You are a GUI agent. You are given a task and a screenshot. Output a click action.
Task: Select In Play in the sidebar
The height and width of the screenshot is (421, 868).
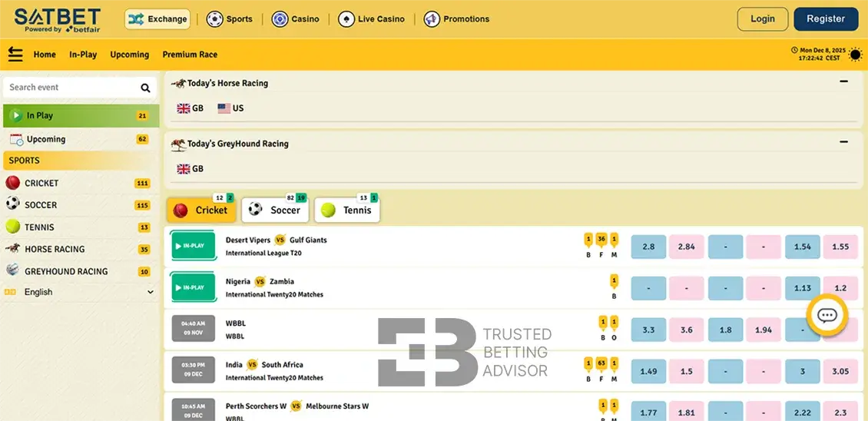[x=81, y=116]
